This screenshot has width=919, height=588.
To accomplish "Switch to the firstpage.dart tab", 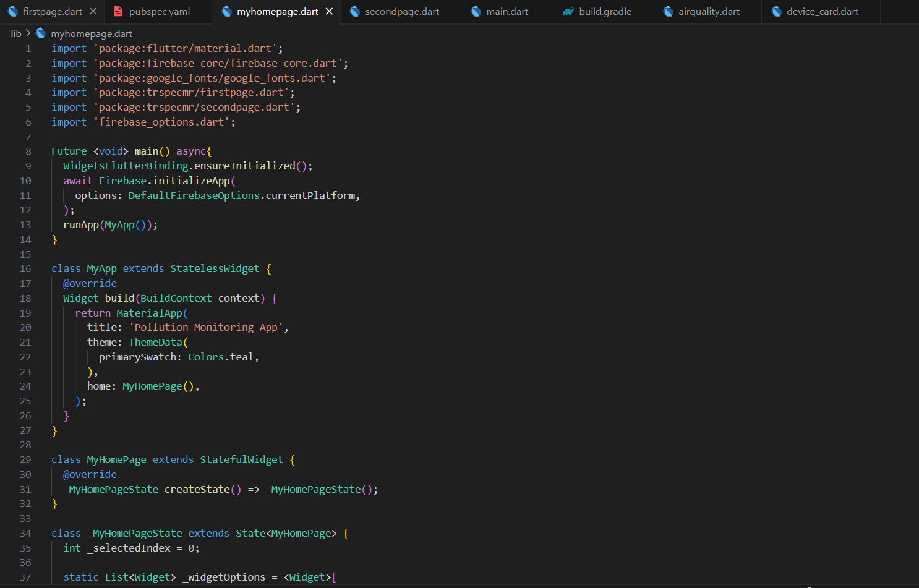I will point(53,12).
